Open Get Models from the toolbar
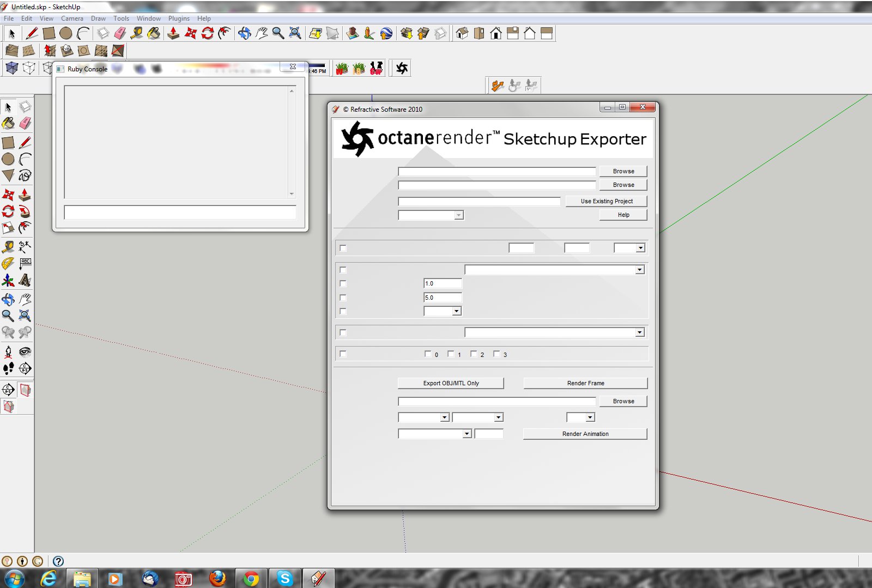The height and width of the screenshot is (588, 872). (x=406, y=33)
